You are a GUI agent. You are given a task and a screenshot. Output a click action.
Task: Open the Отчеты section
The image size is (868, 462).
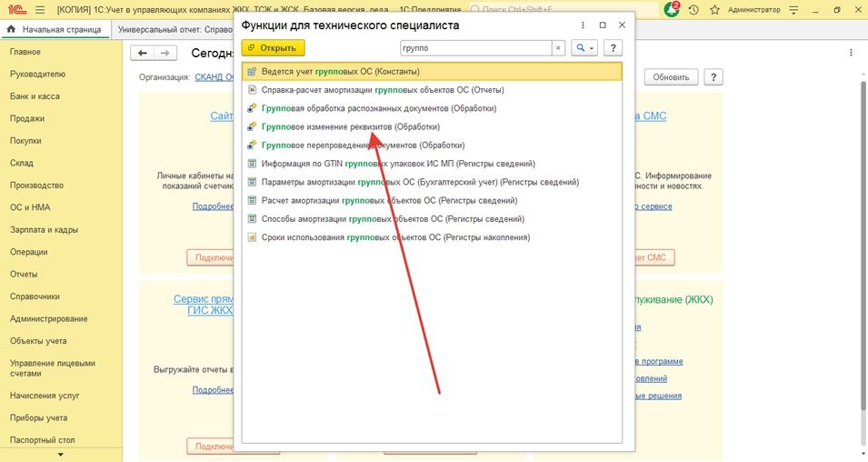tap(24, 275)
